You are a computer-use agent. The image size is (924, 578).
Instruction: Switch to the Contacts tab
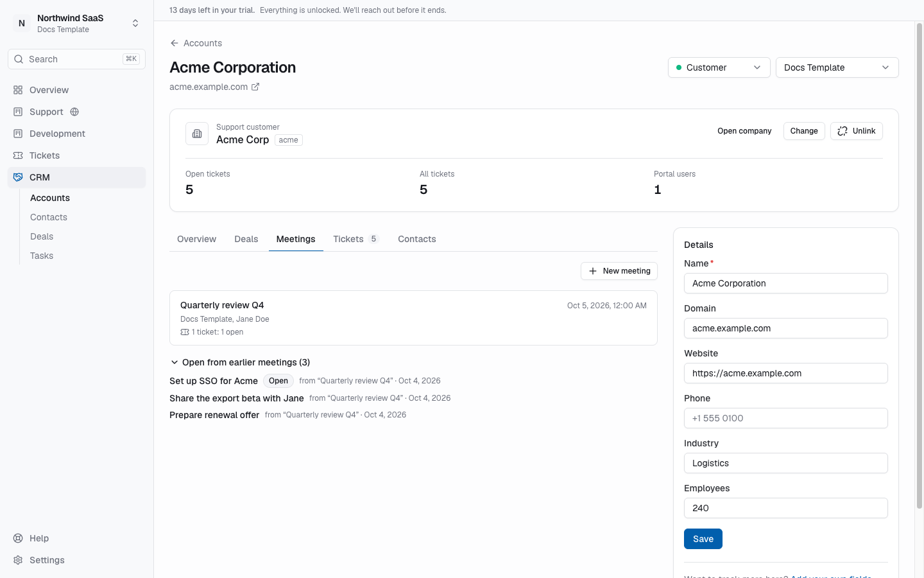(x=417, y=239)
